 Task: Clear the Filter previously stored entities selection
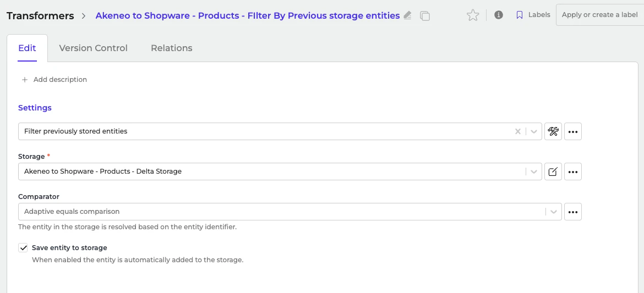(x=517, y=131)
